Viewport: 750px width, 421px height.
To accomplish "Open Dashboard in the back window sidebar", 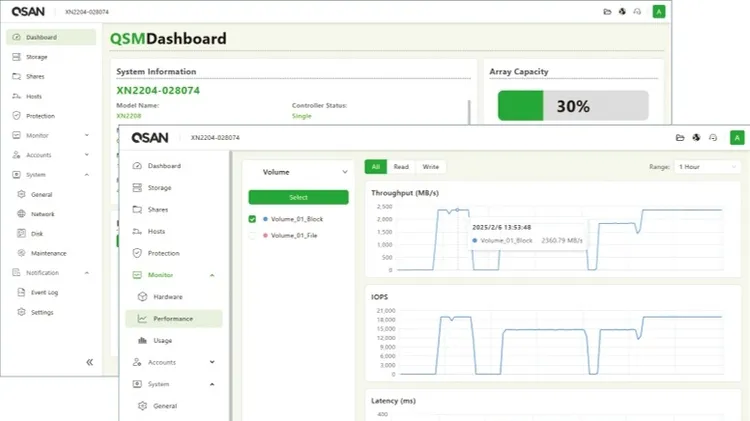I will pos(51,37).
